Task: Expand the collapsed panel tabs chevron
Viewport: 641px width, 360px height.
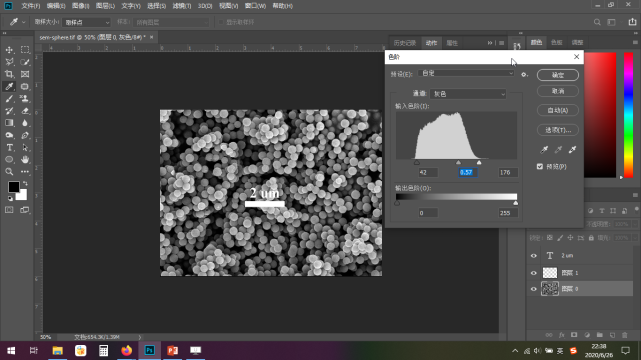Action: [x=490, y=43]
